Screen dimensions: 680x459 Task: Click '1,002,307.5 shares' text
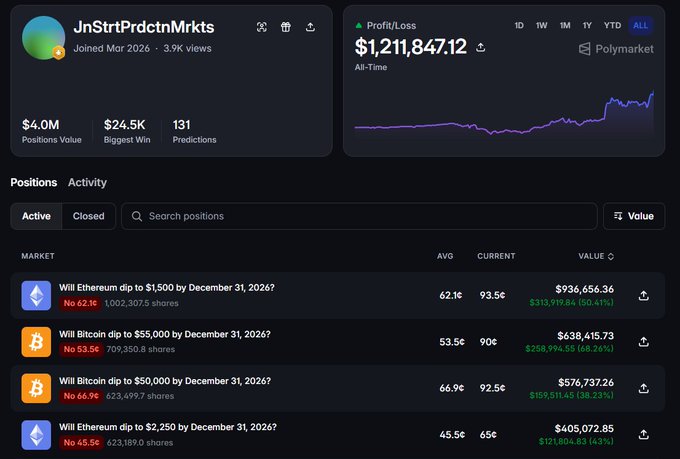[x=141, y=303]
